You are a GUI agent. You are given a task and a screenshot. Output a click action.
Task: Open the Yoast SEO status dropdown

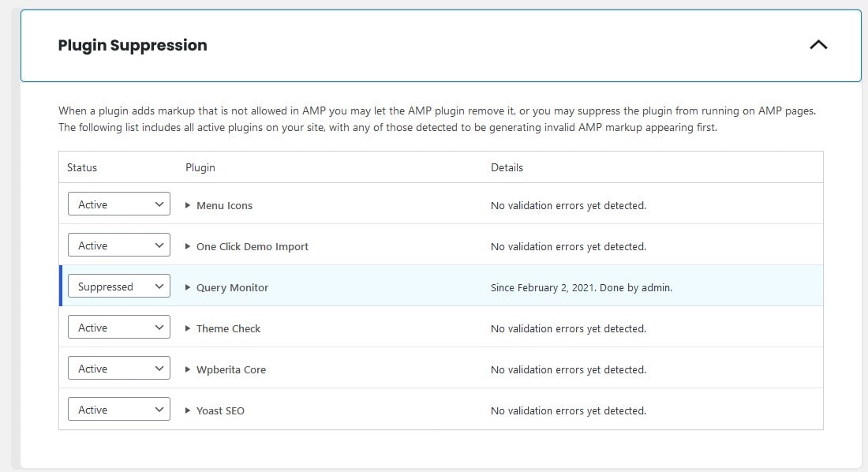[x=118, y=409]
